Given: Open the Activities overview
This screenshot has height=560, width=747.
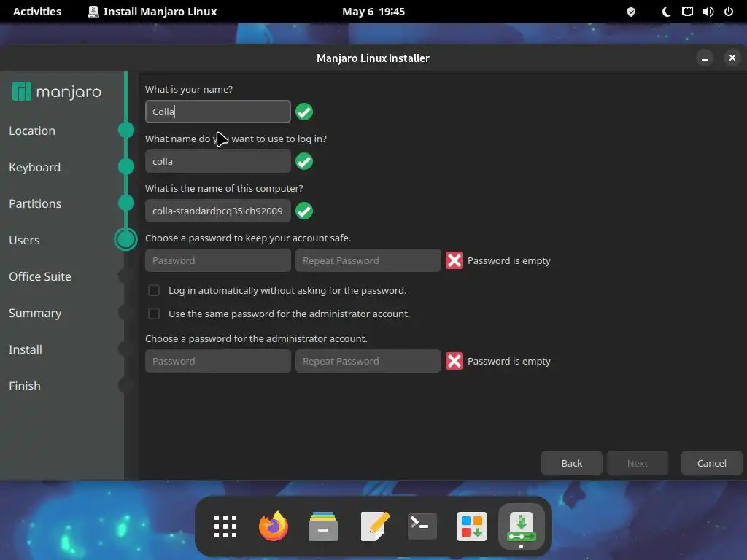Looking at the screenshot, I should coord(37,12).
